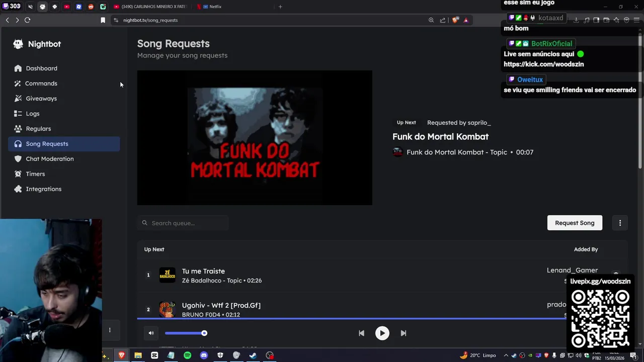Click the share page icon
644x362 pixels.
click(x=443, y=20)
